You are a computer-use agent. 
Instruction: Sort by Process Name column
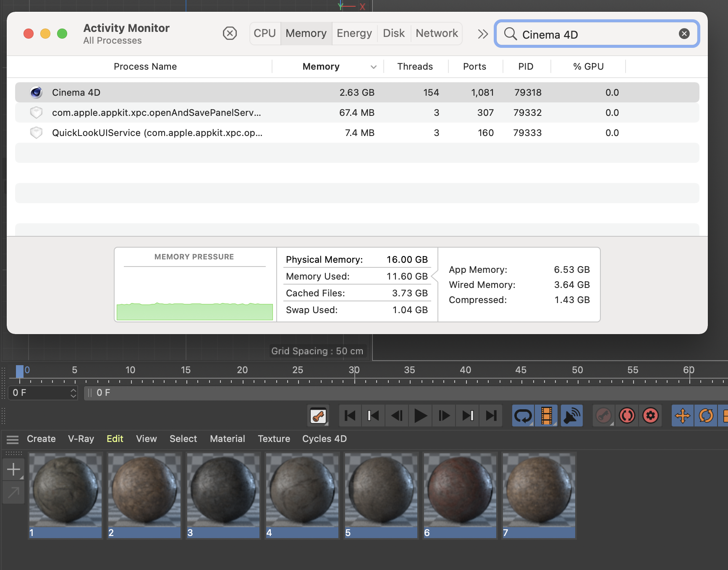(x=145, y=66)
